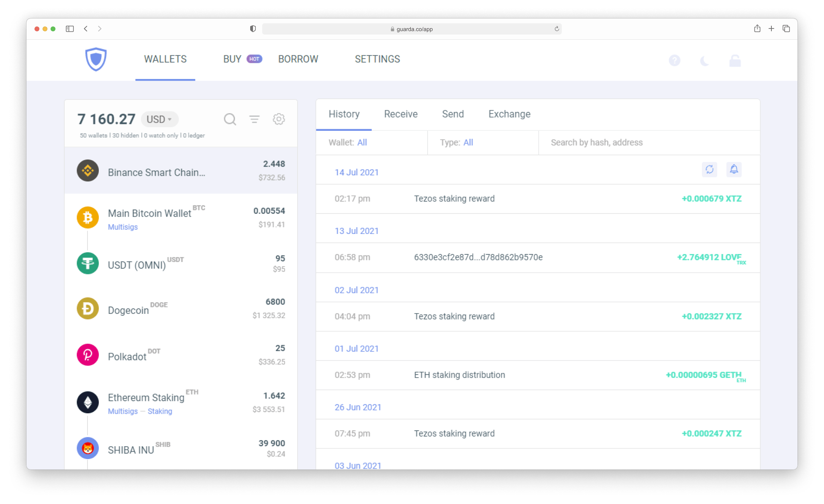Click the refresh transactions icon
The image size is (824, 504).
tap(710, 170)
